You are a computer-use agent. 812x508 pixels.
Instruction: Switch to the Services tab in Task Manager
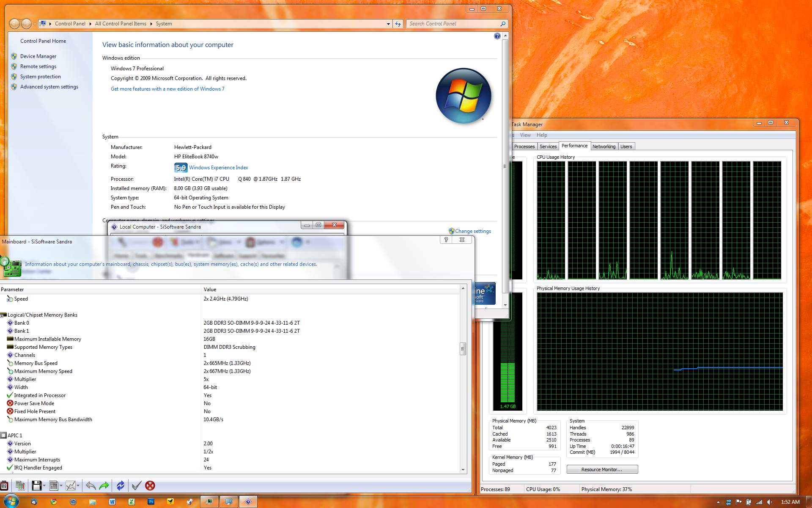[548, 146]
